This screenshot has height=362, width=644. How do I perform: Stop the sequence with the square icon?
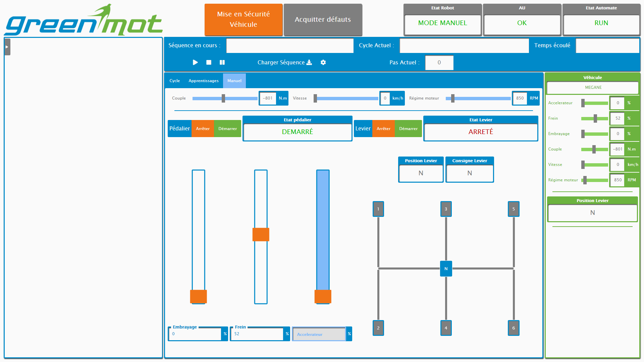click(209, 62)
